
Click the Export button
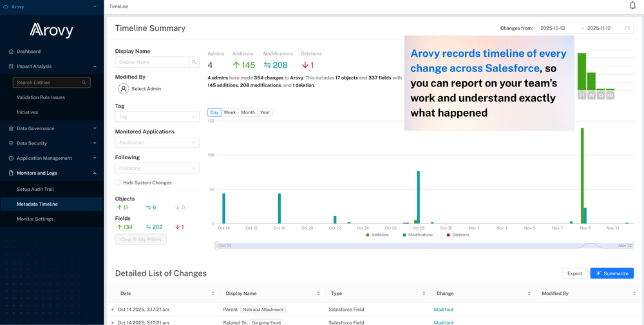(574, 273)
